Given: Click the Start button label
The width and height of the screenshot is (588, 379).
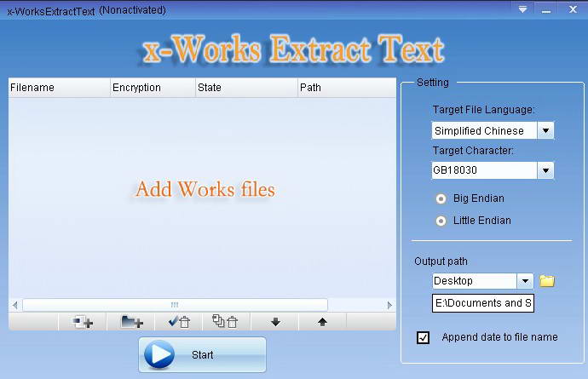Looking at the screenshot, I should pos(203,354).
